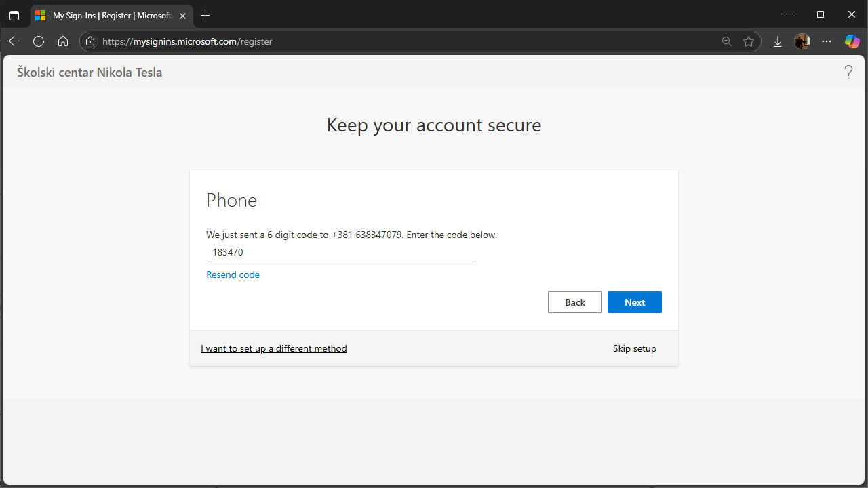Screen dimensions: 868x488
Task: Close the My Sign-Ins tab
Action: point(182,15)
